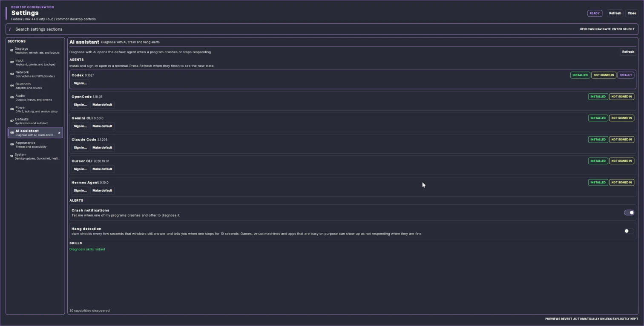Sign in to Cursor CLI

tap(80, 169)
